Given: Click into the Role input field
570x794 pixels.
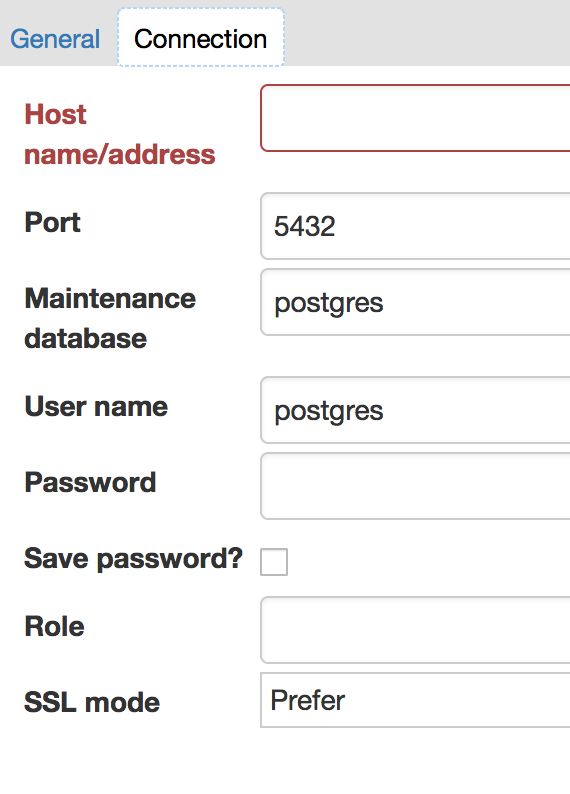Looking at the screenshot, I should click(x=415, y=630).
